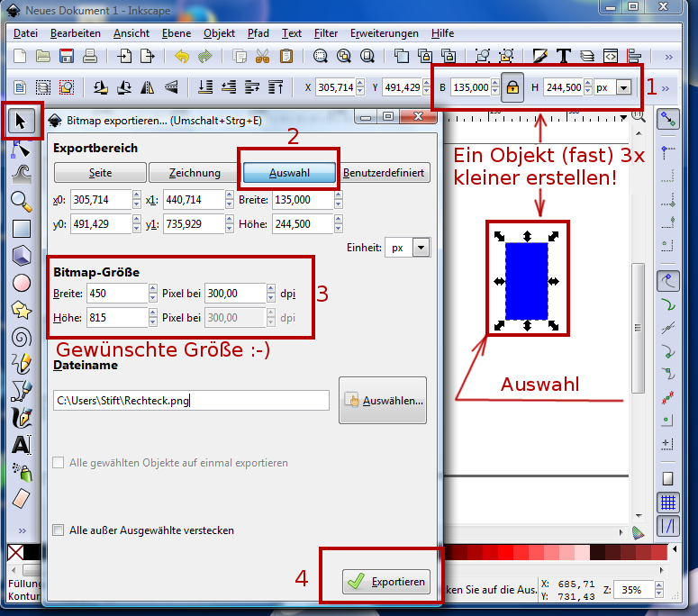698x616 pixels.
Task: Click the Bitmap Breite stepper arrows
Action: coord(153,294)
